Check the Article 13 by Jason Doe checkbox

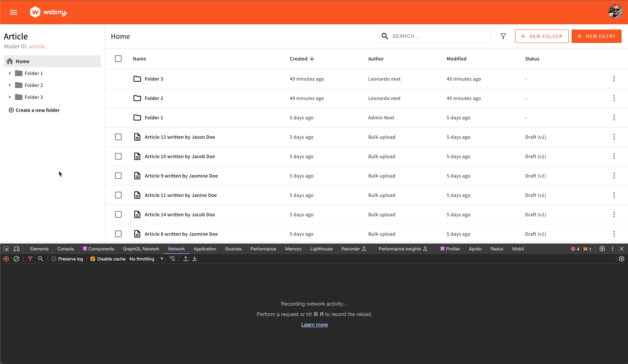click(x=118, y=137)
